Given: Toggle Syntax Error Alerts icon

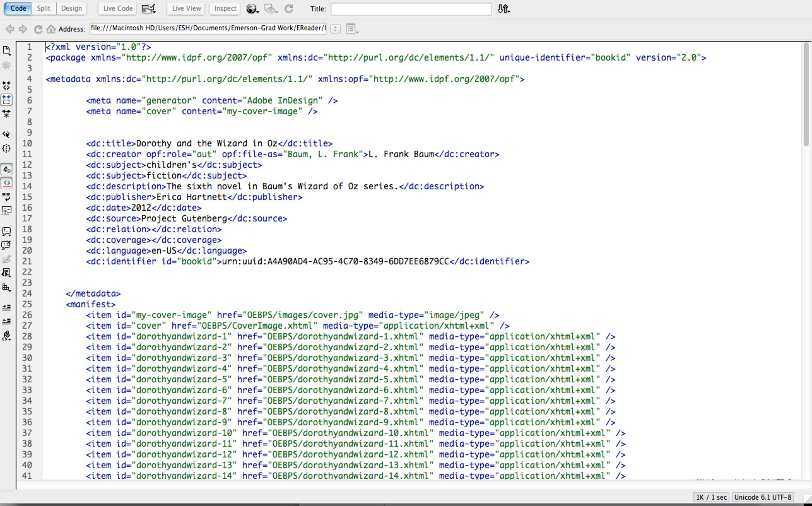Looking at the screenshot, I should (6, 211).
